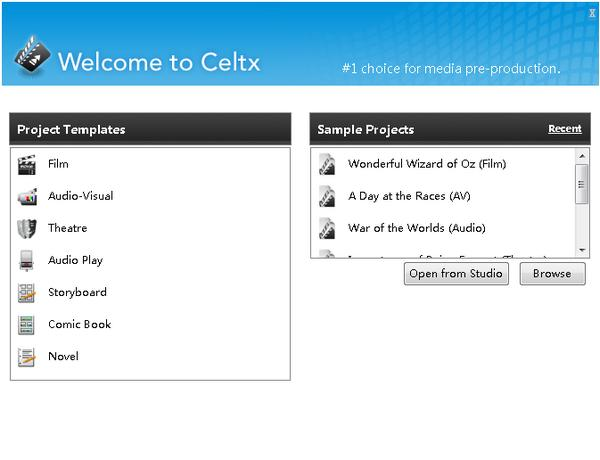Click the Novel notepad template icon
600x460 pixels.
pyautogui.click(x=26, y=357)
